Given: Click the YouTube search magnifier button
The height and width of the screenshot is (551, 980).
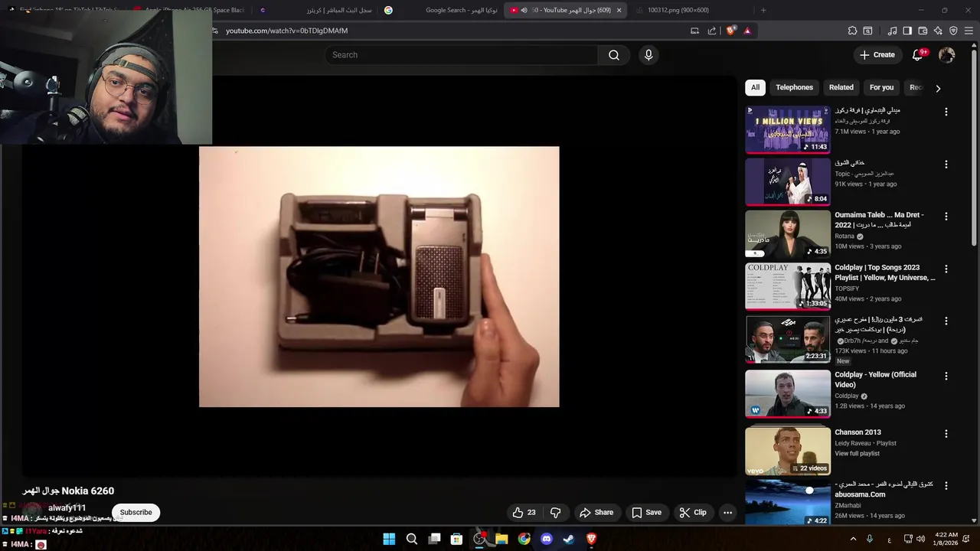Looking at the screenshot, I should pyautogui.click(x=614, y=55).
